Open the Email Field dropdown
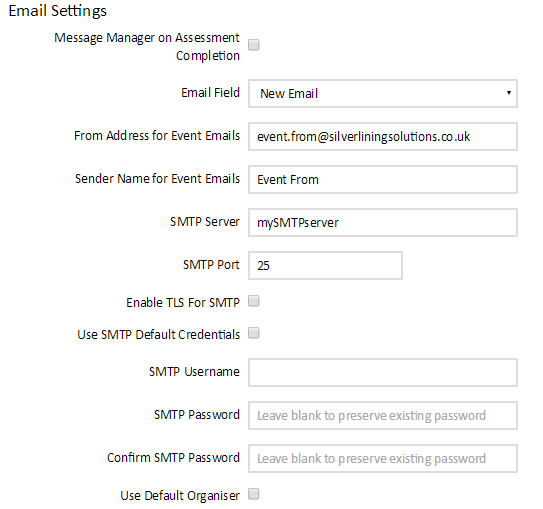This screenshot has height=509, width=543. tap(383, 93)
